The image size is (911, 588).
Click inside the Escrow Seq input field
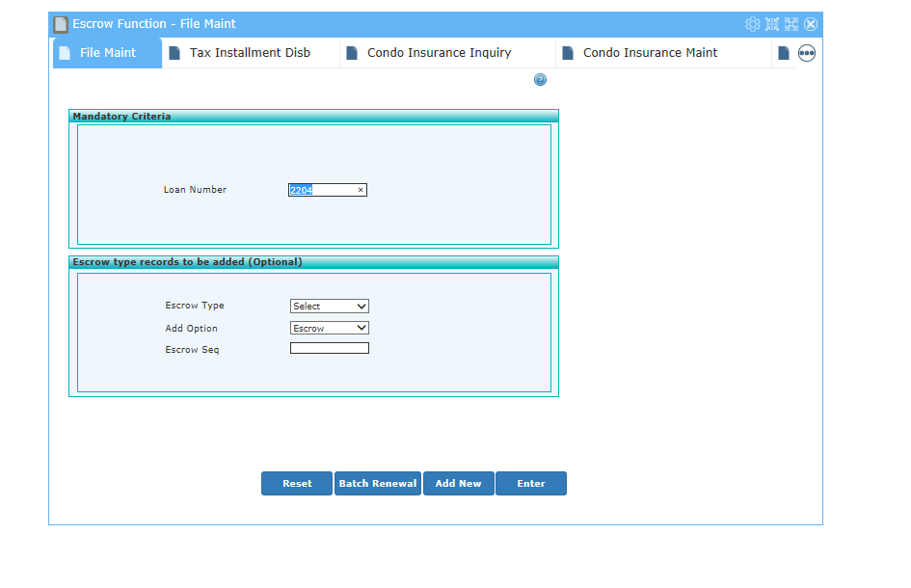click(330, 347)
